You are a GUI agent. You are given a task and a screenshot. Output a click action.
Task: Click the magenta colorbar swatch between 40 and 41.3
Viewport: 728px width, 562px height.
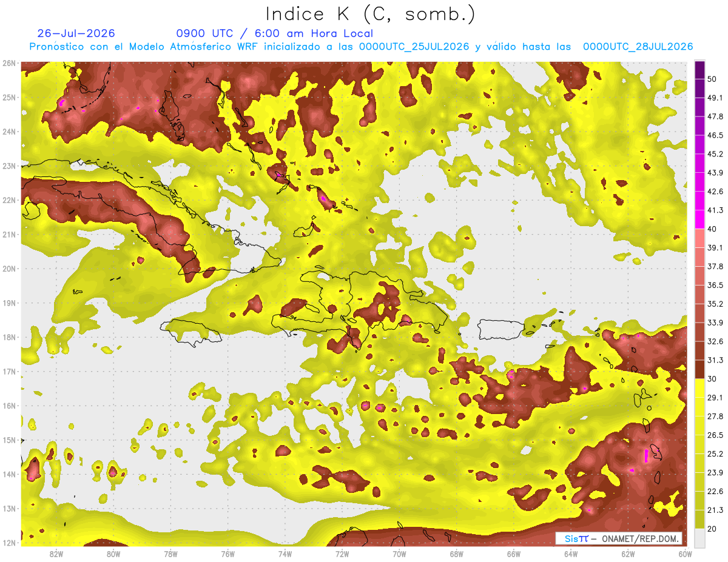[x=699, y=219]
